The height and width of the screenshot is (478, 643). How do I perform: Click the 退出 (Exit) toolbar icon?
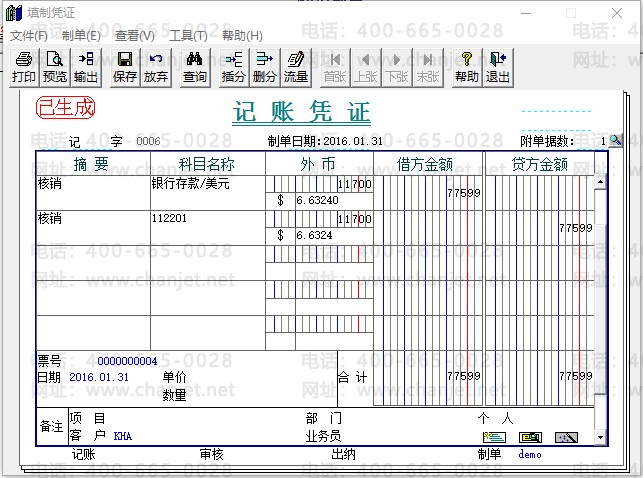497,67
